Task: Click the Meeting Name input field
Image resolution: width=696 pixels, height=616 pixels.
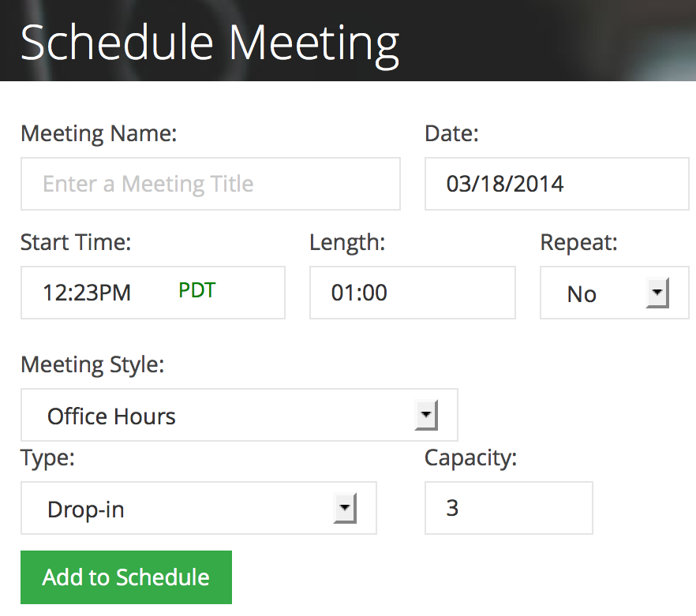Action: [211, 184]
